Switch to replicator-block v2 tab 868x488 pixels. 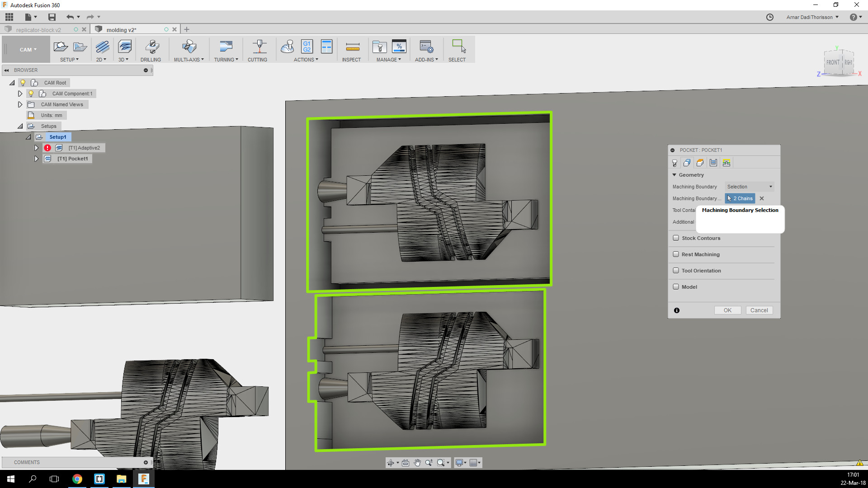click(x=38, y=30)
